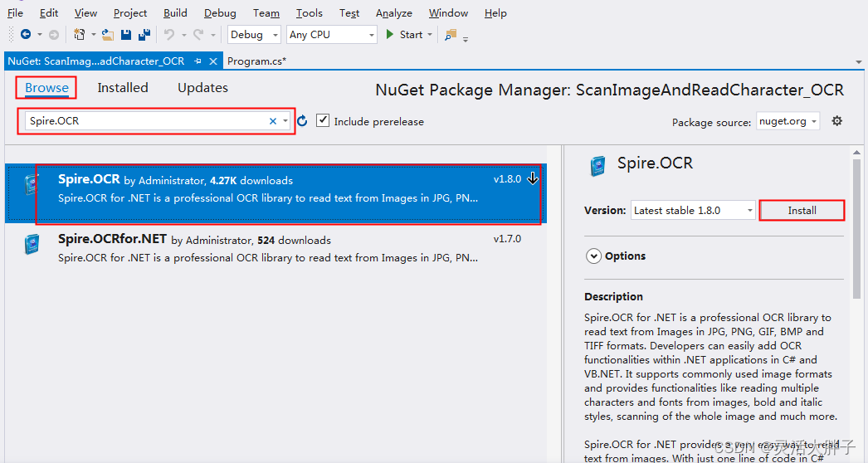Image resolution: width=868 pixels, height=463 pixels.
Task: Open NuGet settings gear icon
Action: (837, 121)
